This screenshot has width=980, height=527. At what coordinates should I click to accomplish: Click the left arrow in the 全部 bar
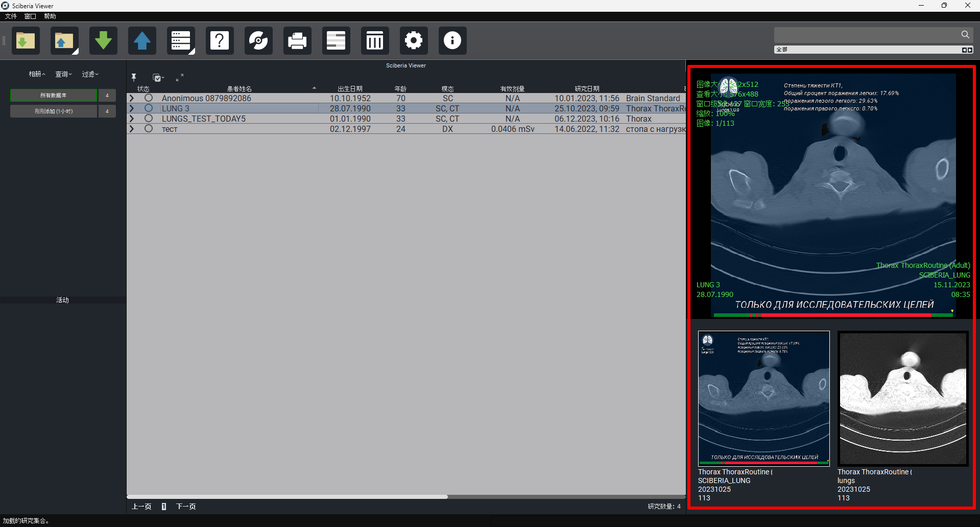pos(964,50)
